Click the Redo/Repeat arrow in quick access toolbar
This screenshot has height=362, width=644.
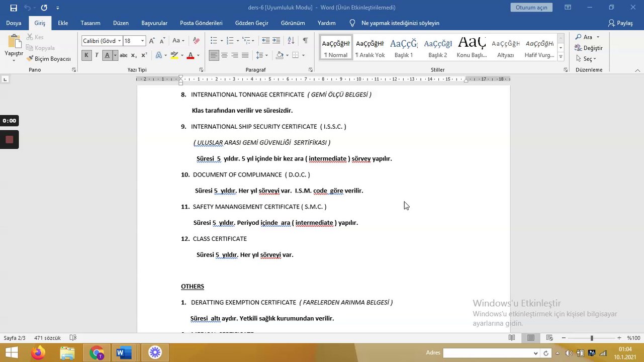point(44,8)
